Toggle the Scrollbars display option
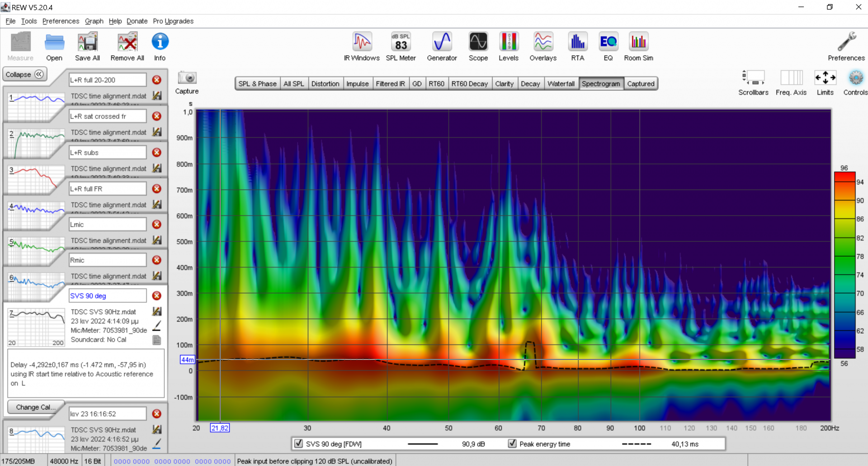This screenshot has height=466, width=868. pos(753,78)
